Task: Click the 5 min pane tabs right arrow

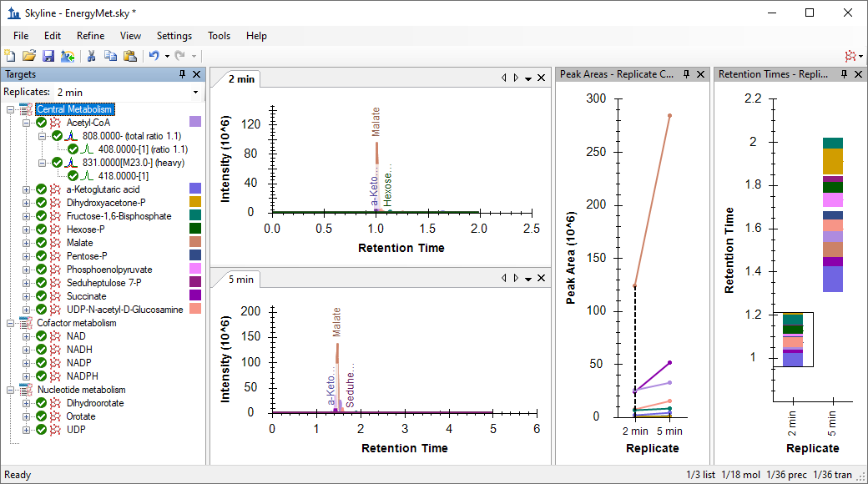Action: pos(516,279)
